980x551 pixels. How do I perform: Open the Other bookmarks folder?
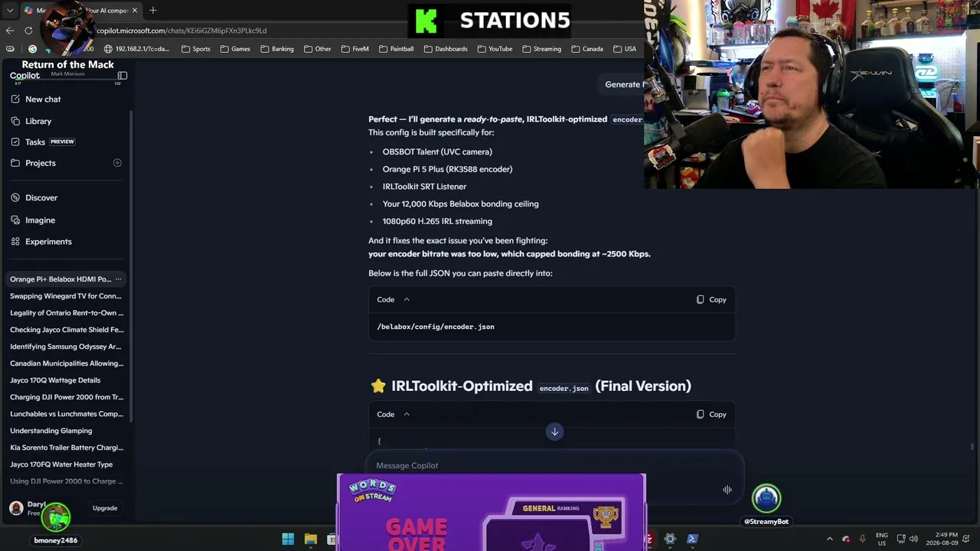click(x=318, y=49)
